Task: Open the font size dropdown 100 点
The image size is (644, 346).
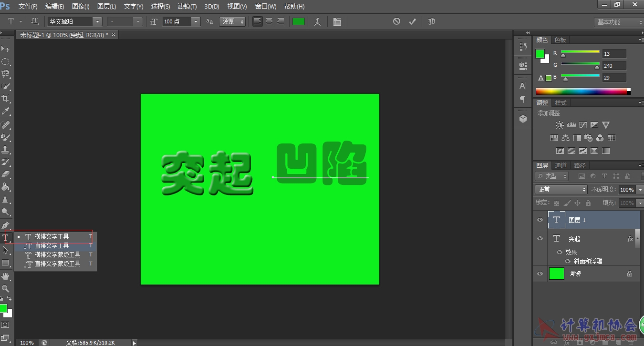Action: point(196,21)
